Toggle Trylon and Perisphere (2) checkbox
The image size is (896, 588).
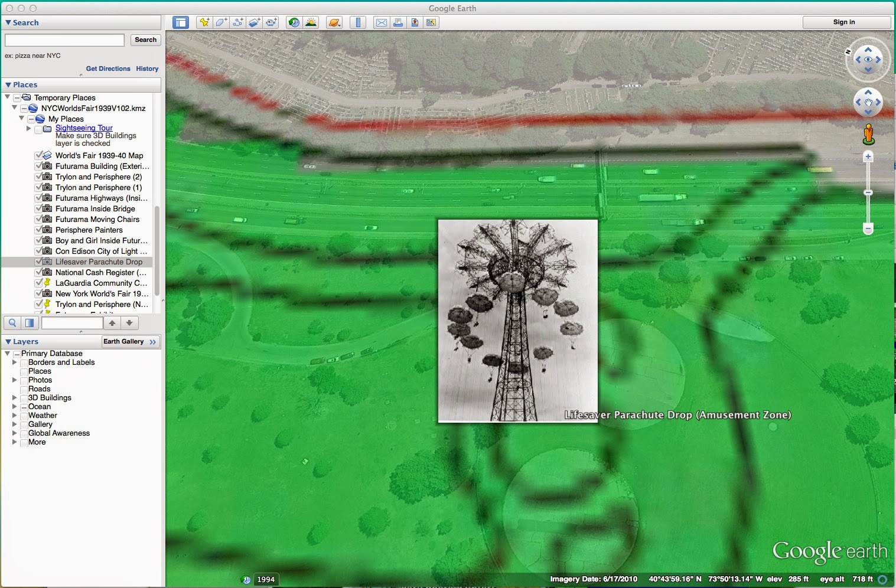(38, 177)
